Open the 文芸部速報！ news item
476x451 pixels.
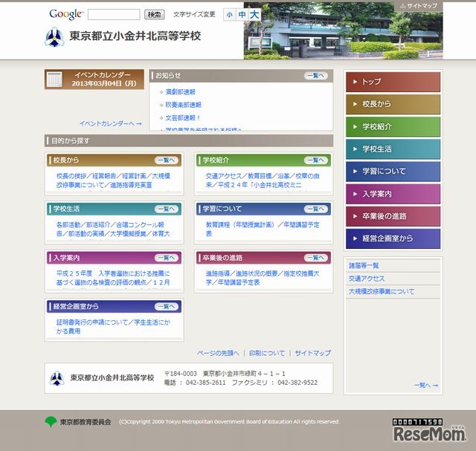(183, 117)
